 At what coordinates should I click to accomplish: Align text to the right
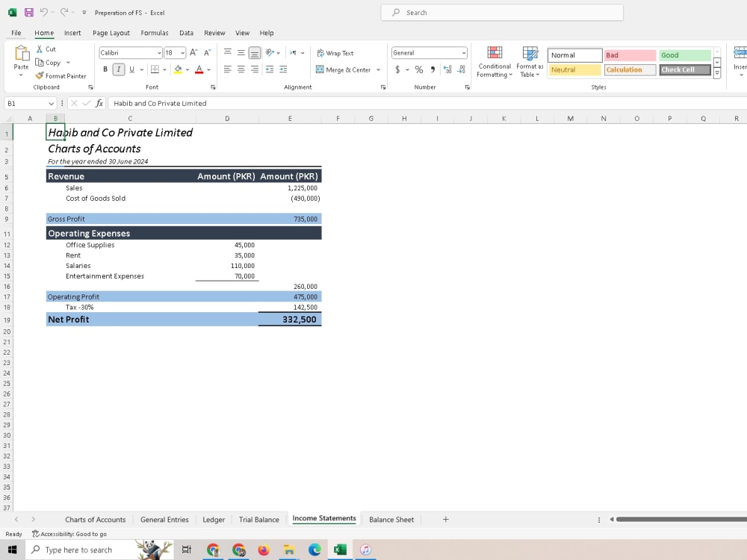pos(255,69)
